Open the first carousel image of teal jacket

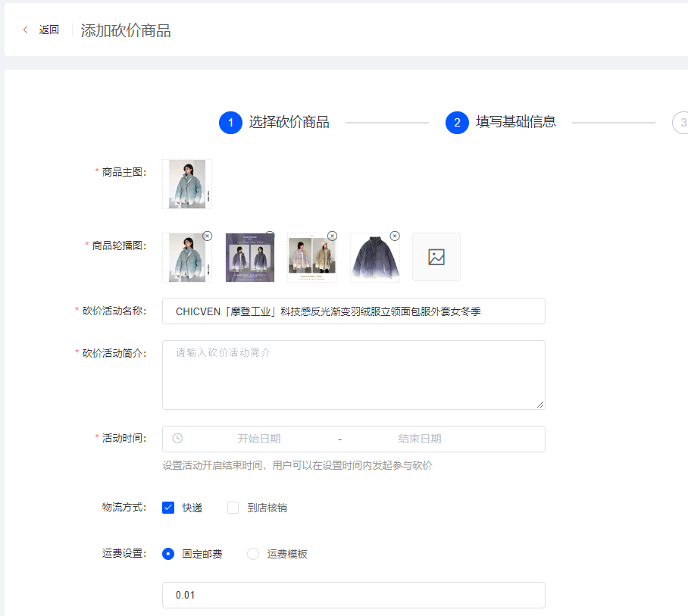click(x=187, y=258)
